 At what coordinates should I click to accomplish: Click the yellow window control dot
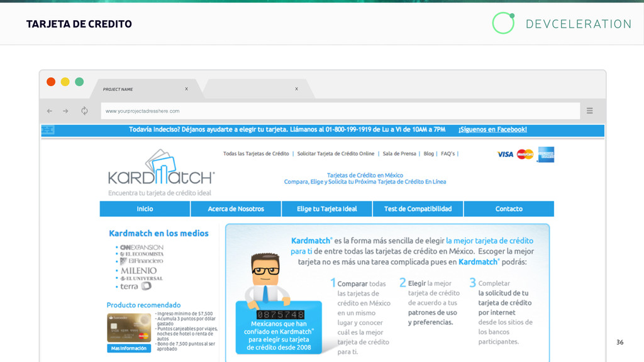(x=65, y=82)
